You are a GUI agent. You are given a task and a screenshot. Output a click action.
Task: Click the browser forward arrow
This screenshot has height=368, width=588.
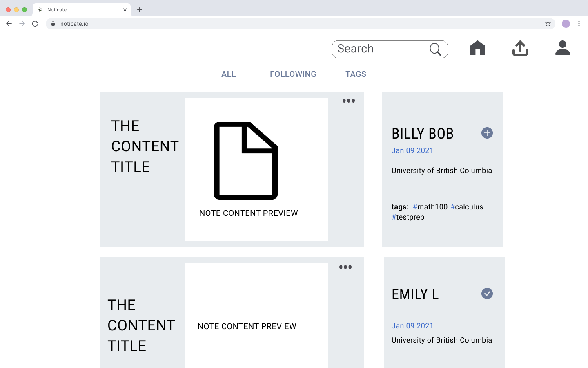(x=22, y=24)
